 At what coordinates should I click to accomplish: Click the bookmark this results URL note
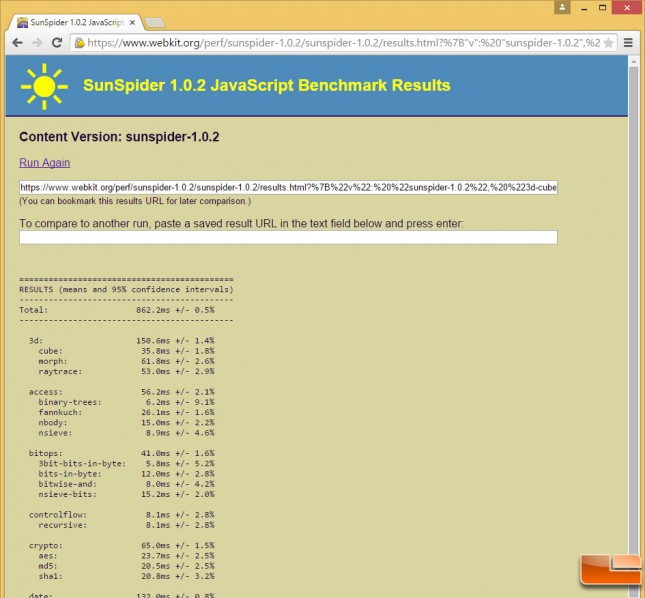[135, 201]
